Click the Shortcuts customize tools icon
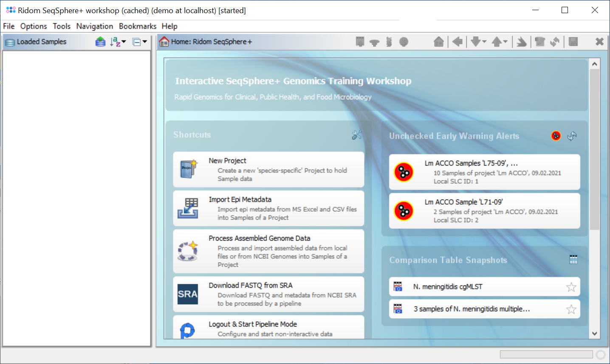The width and height of the screenshot is (610, 364). 356,135
